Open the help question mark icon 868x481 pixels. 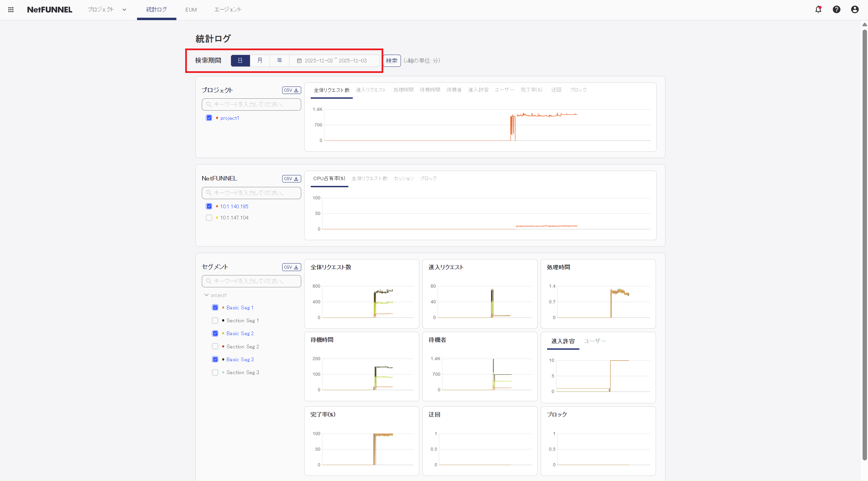(836, 9)
